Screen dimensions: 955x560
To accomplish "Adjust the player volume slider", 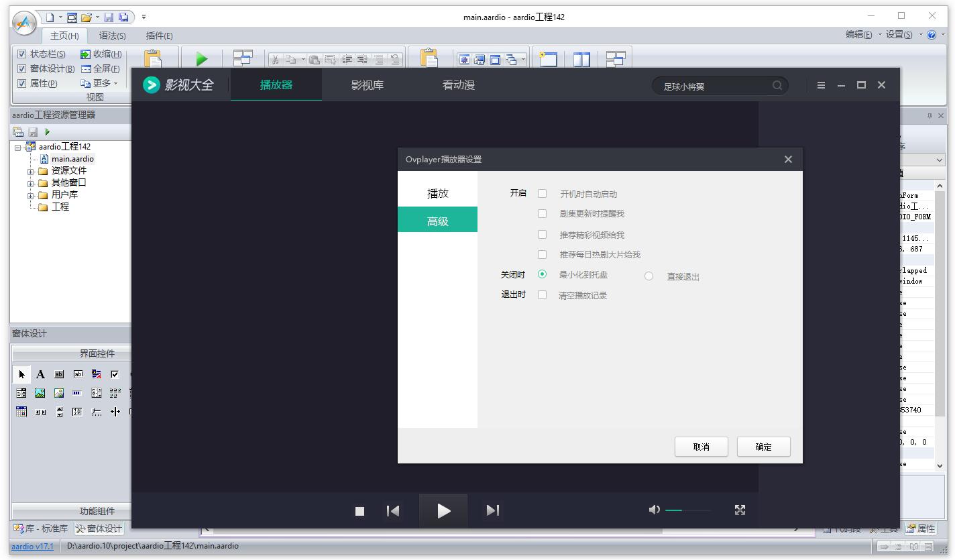I will [x=688, y=510].
